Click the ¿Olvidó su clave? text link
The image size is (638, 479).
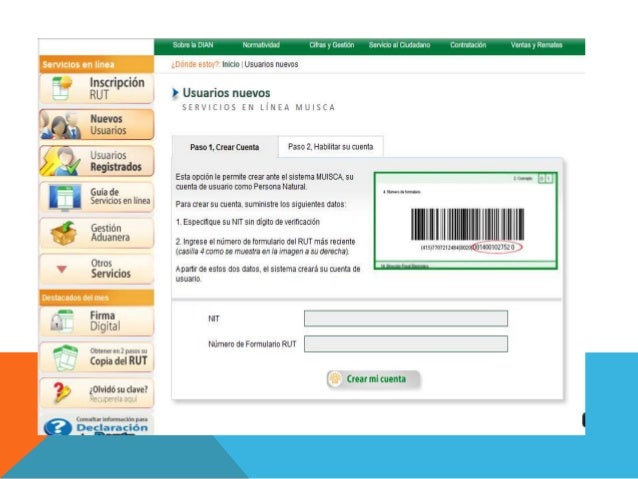[118, 389]
